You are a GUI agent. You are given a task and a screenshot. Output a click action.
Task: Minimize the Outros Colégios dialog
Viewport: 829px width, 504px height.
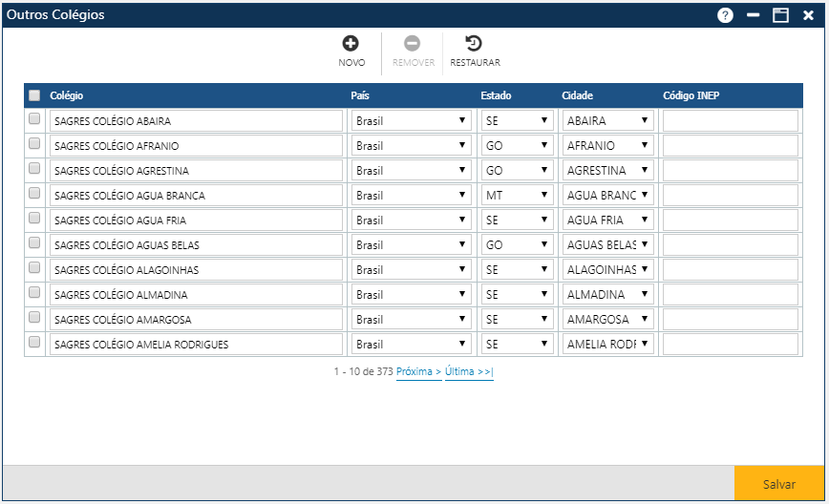[x=753, y=15]
